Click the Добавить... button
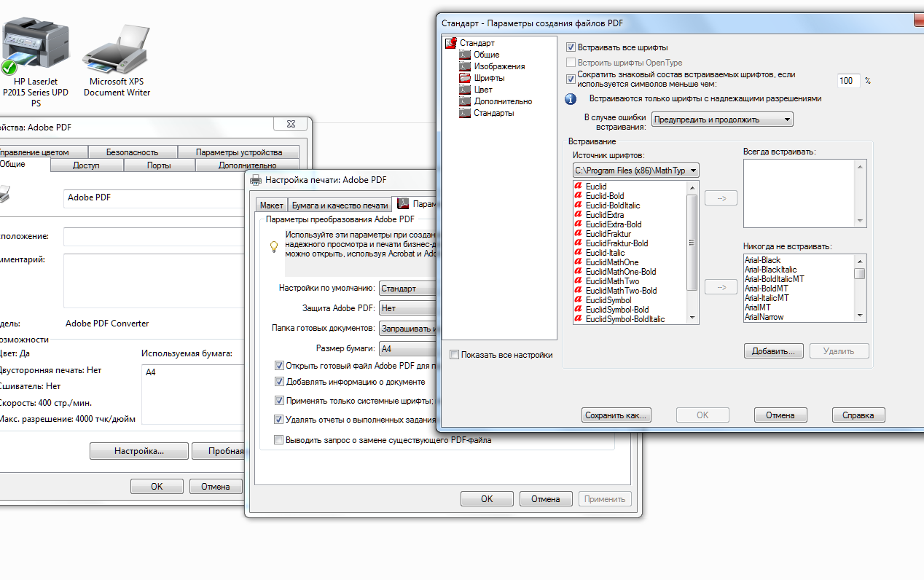 click(x=774, y=351)
